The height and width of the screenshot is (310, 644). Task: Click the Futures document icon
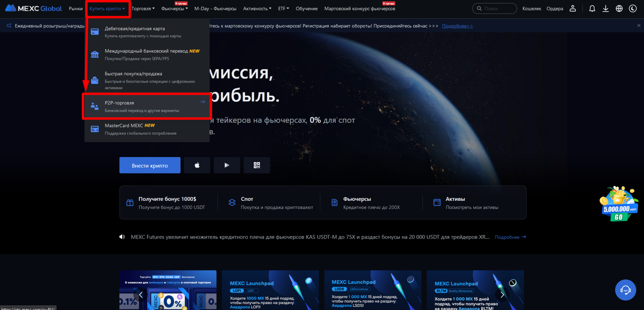[334, 203]
